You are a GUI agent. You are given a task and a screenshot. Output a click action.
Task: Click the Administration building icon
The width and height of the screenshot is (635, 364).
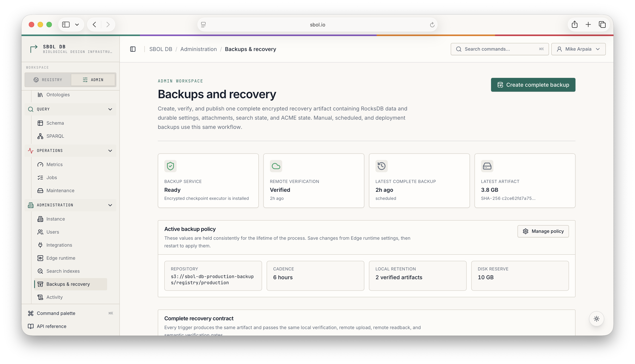(x=31, y=205)
